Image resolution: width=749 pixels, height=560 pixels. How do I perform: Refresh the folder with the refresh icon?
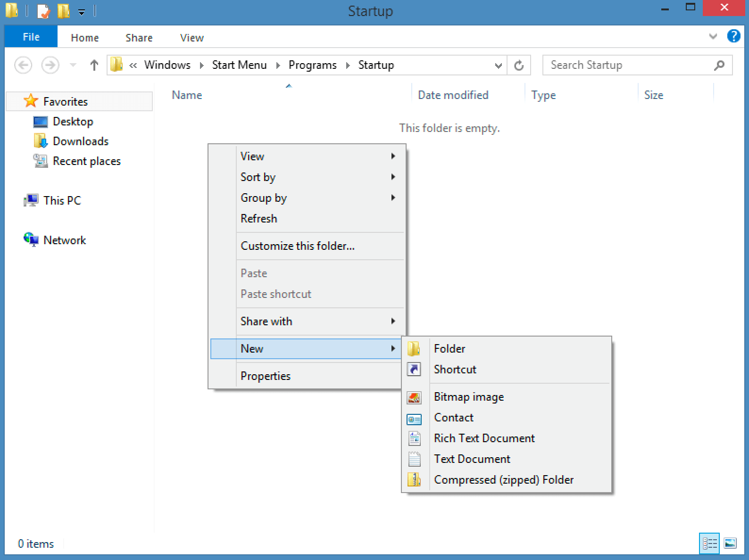pyautogui.click(x=519, y=65)
